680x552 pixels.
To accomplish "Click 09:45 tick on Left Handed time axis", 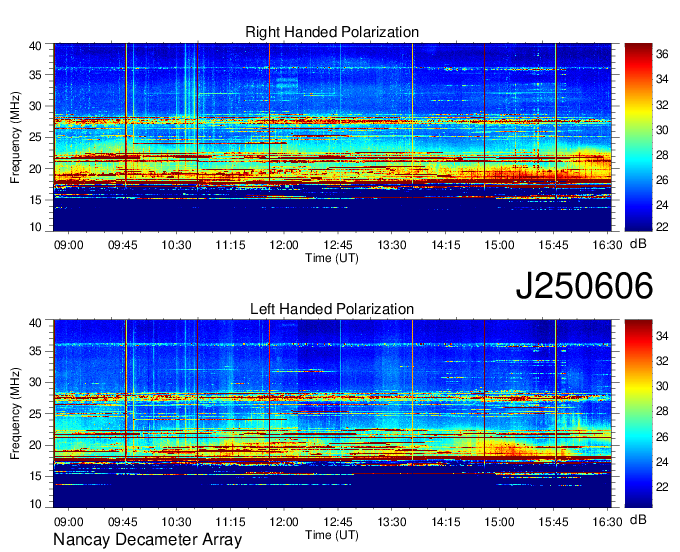I will [122, 522].
